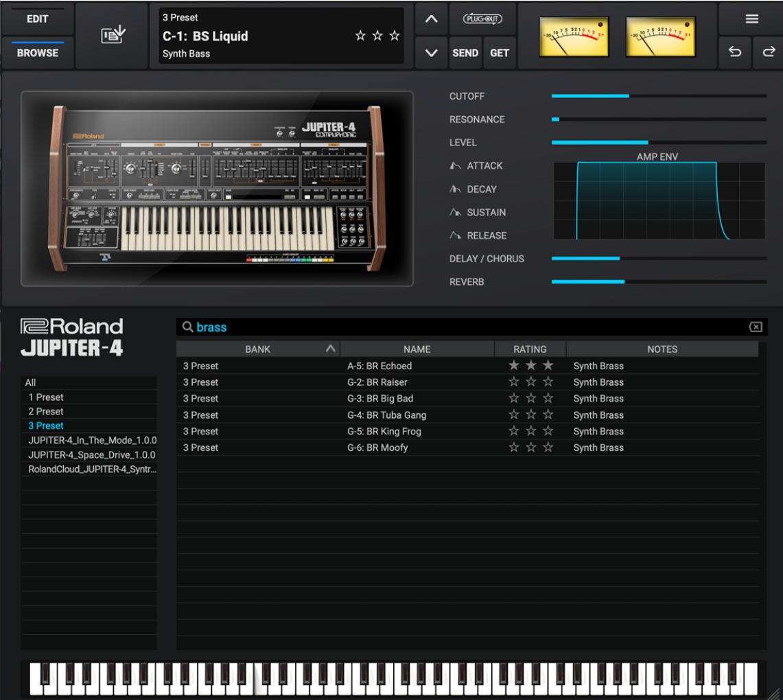This screenshot has width=783, height=700.
Task: Load preset G-2: BR Raiser
Action: [x=467, y=382]
